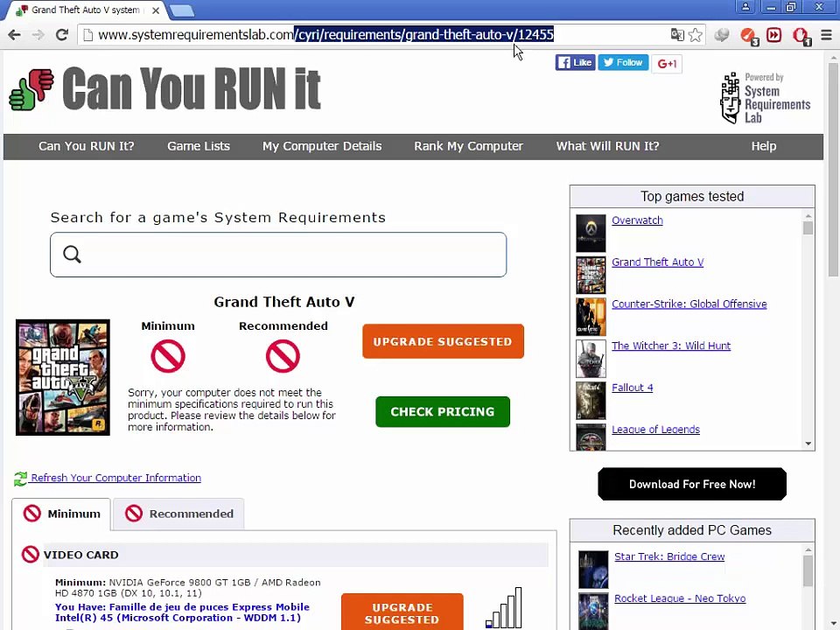Select the Minimum requirements tab
The image size is (840, 630).
click(61, 514)
